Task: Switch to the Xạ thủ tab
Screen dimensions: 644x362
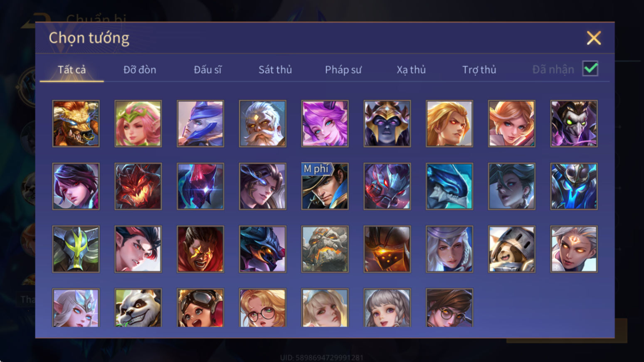Action: pos(411,69)
